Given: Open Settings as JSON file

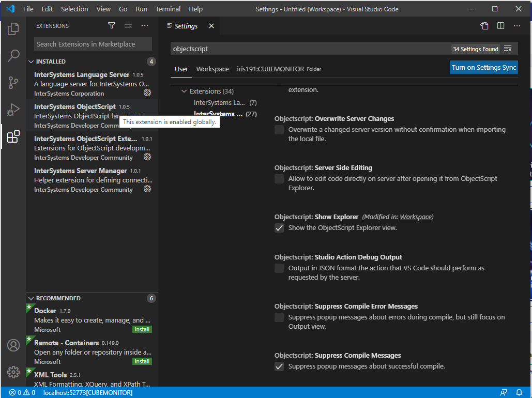Looking at the screenshot, I should click(x=484, y=26).
